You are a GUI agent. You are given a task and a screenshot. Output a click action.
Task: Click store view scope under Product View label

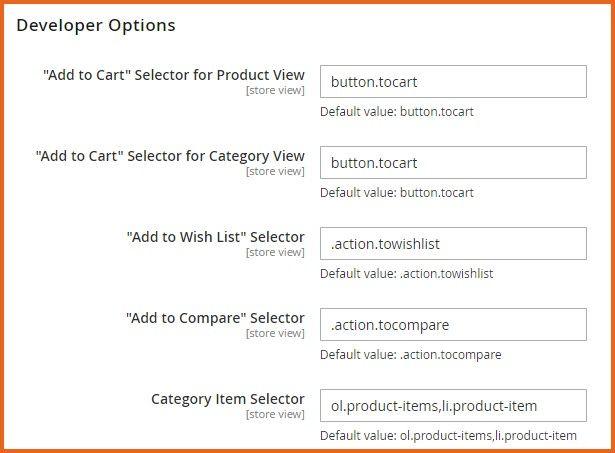pyautogui.click(x=275, y=91)
